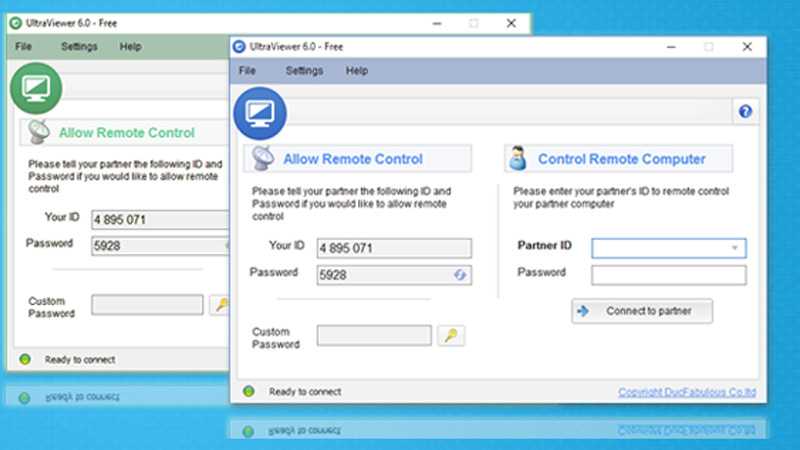
Task: Expand the Partner ID dropdown arrow
Action: pyautogui.click(x=735, y=248)
